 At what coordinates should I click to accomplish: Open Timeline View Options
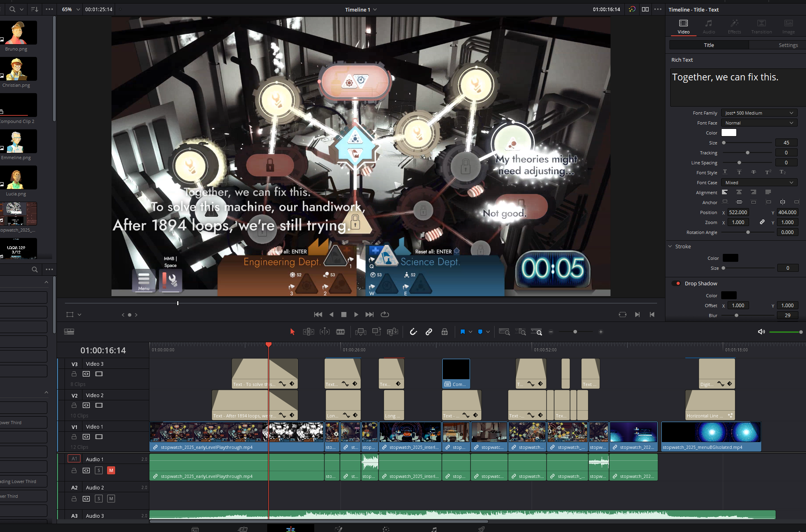coord(69,332)
